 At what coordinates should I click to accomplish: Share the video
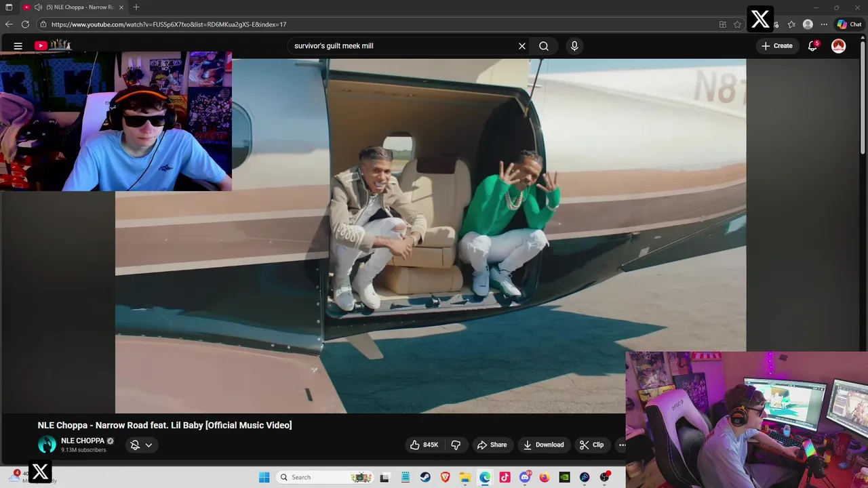point(492,445)
